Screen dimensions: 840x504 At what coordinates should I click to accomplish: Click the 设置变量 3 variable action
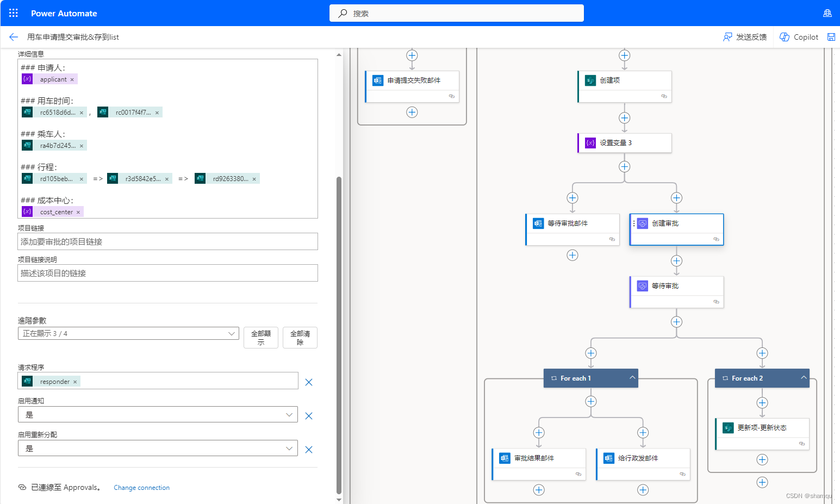(624, 142)
